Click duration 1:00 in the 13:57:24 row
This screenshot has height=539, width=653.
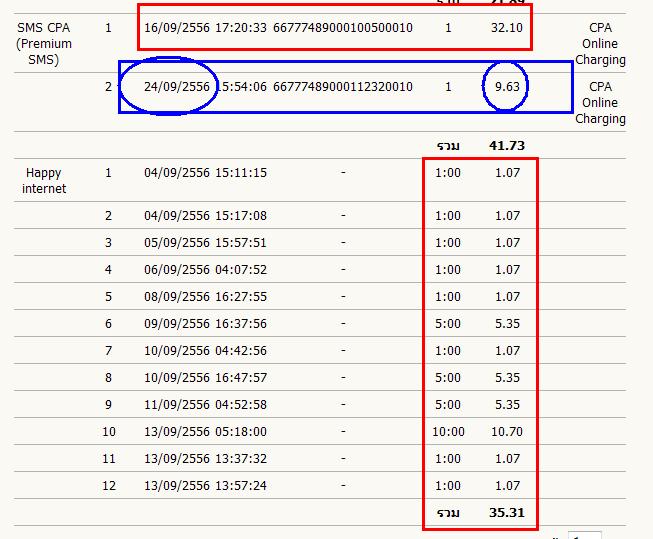pyautogui.click(x=448, y=486)
